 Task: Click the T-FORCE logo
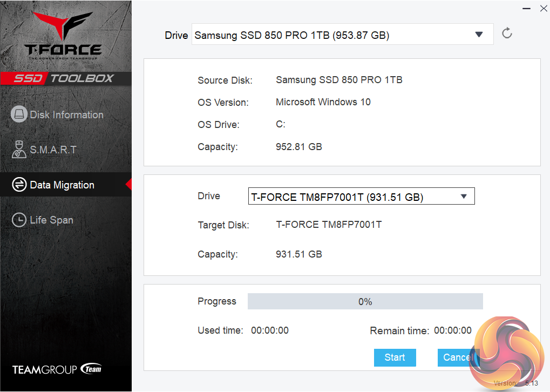pyautogui.click(x=63, y=35)
